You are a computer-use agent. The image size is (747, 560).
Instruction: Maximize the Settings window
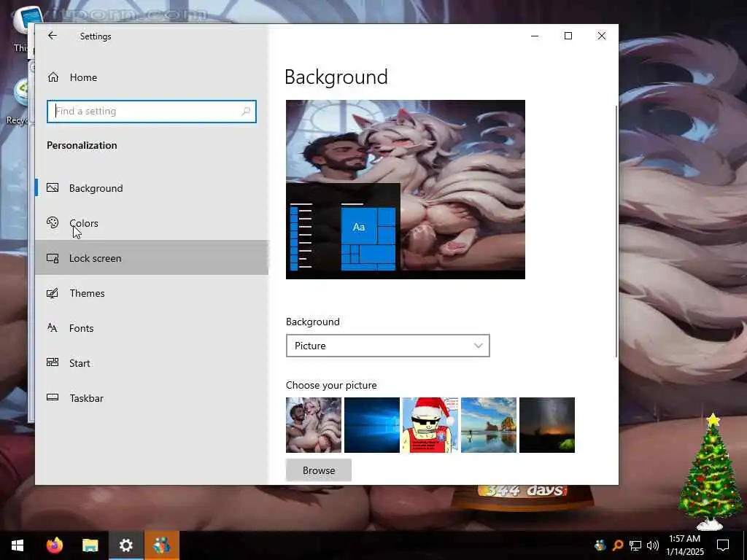pyautogui.click(x=568, y=36)
